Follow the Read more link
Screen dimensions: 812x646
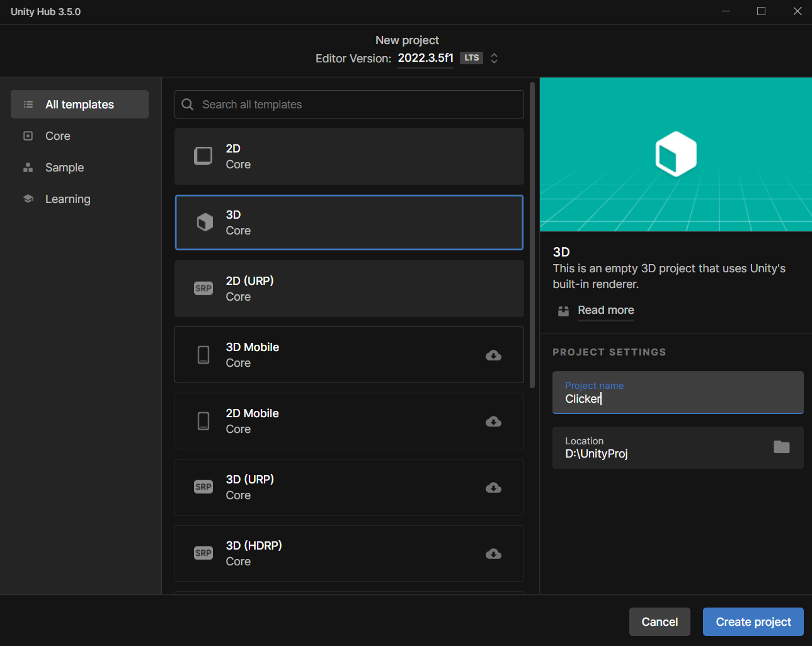coord(605,310)
